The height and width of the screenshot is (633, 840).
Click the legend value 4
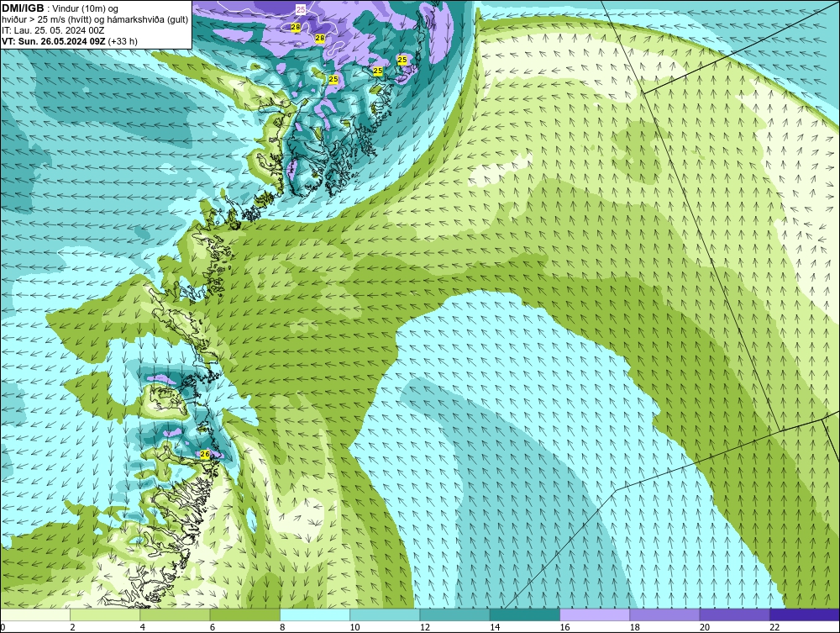pyautogui.click(x=143, y=628)
